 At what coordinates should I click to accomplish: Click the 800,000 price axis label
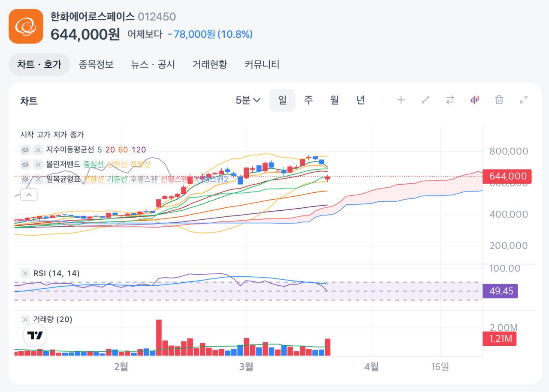[509, 151]
